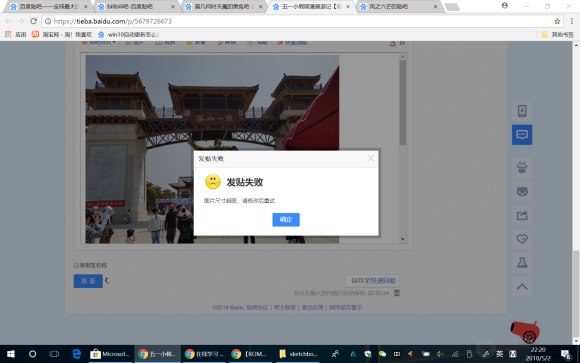Click the flask lab icon in the sidebar

tap(522, 262)
